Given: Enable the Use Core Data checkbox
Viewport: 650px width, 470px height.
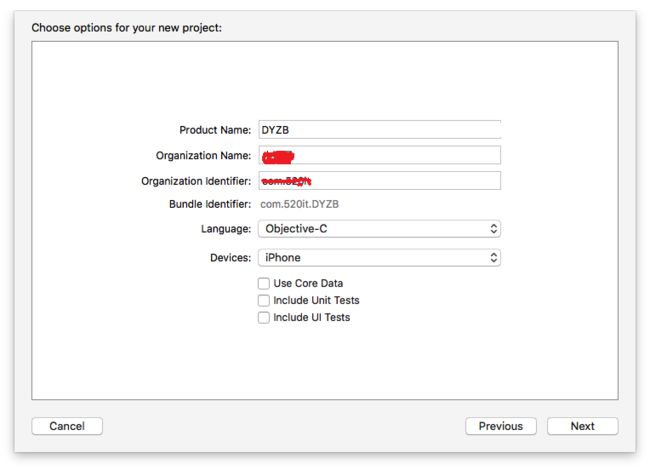Looking at the screenshot, I should [x=264, y=283].
